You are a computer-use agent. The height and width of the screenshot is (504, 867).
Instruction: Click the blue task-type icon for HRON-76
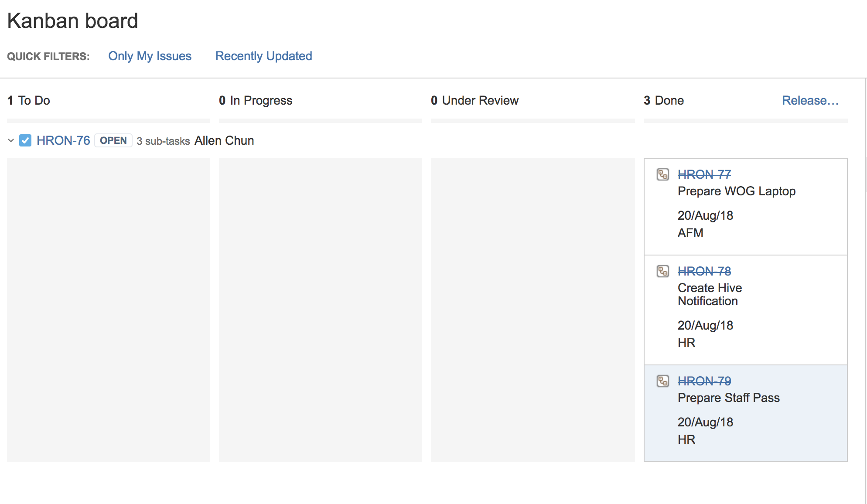(x=25, y=140)
